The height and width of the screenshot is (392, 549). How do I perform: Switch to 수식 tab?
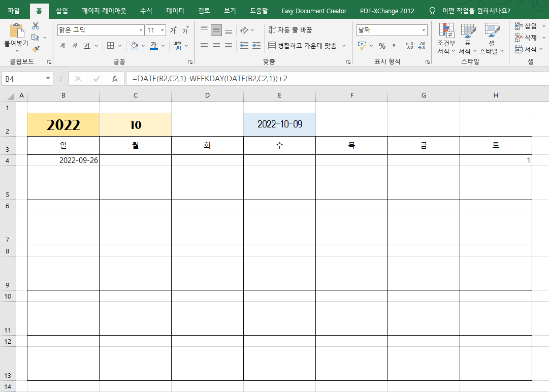point(146,11)
